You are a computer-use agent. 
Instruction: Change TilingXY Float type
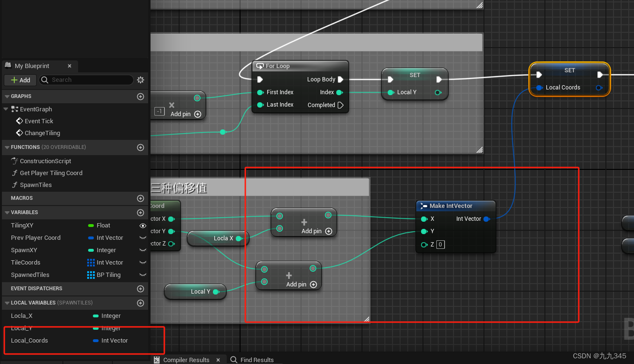[x=99, y=226]
